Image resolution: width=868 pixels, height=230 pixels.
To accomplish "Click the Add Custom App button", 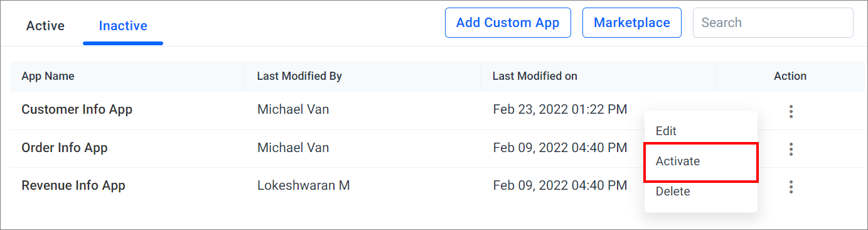I will pos(508,23).
